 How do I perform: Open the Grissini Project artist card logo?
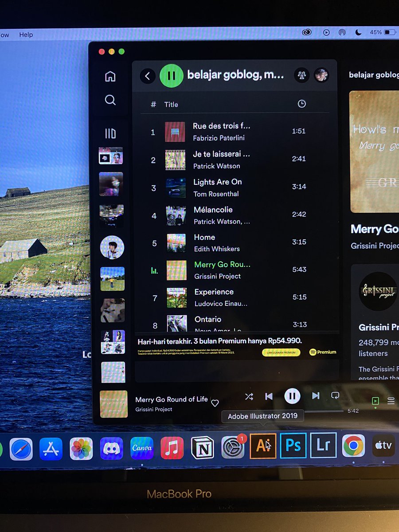click(378, 291)
